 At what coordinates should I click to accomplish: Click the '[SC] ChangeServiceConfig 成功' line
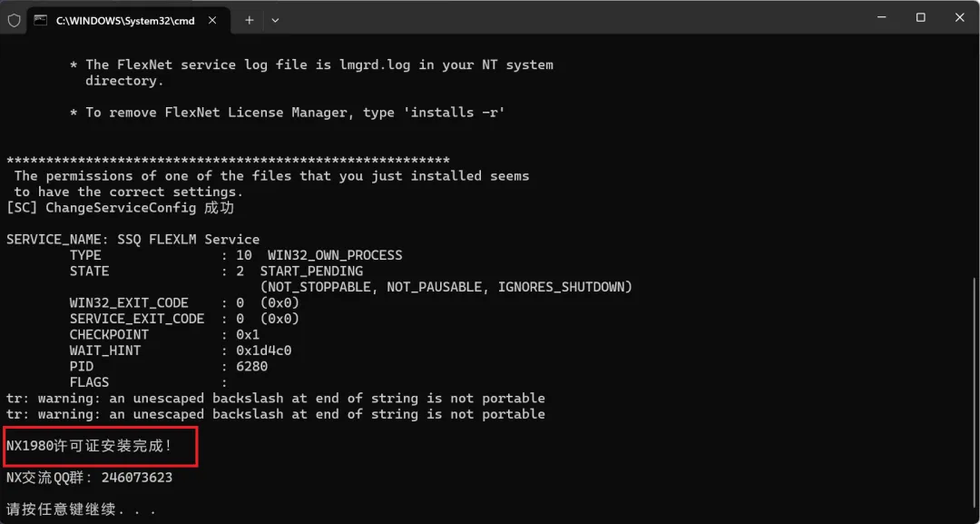click(x=120, y=208)
